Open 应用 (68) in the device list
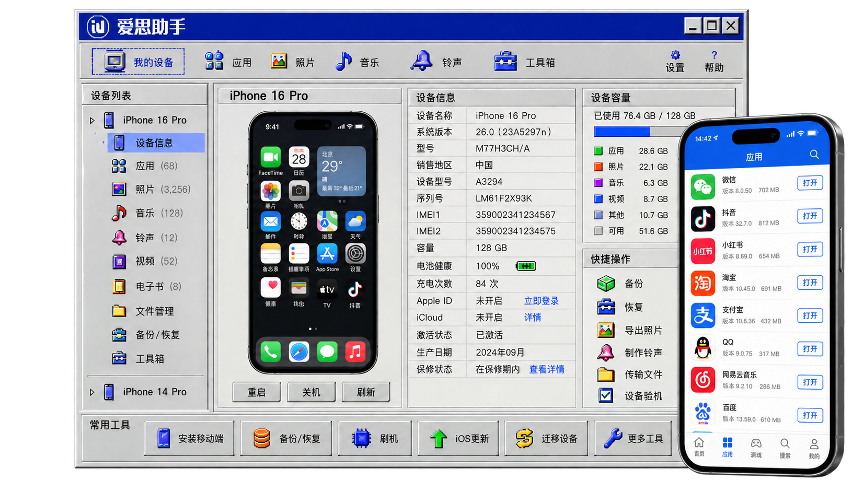This screenshot has width=852, height=504. (145, 166)
